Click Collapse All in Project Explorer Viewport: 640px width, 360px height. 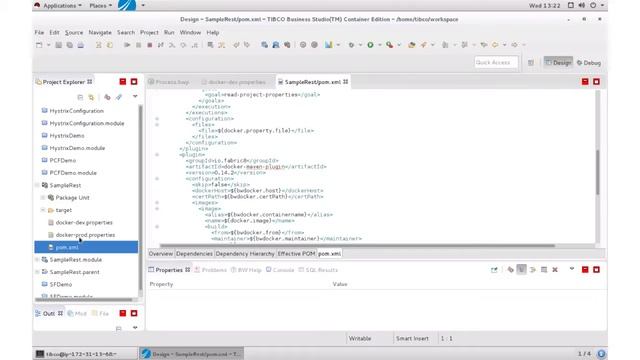pyautogui.click(x=80, y=97)
